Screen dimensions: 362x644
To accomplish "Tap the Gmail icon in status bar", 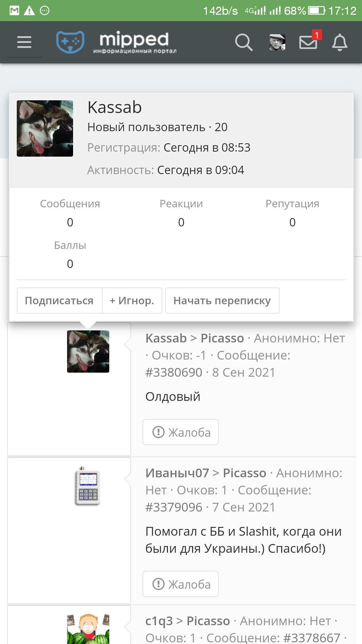I will click(14, 11).
